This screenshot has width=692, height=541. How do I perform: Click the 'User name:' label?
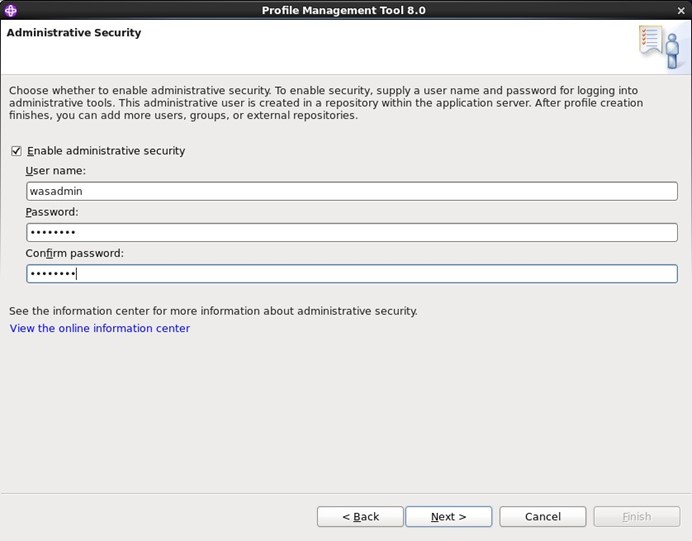(x=56, y=171)
